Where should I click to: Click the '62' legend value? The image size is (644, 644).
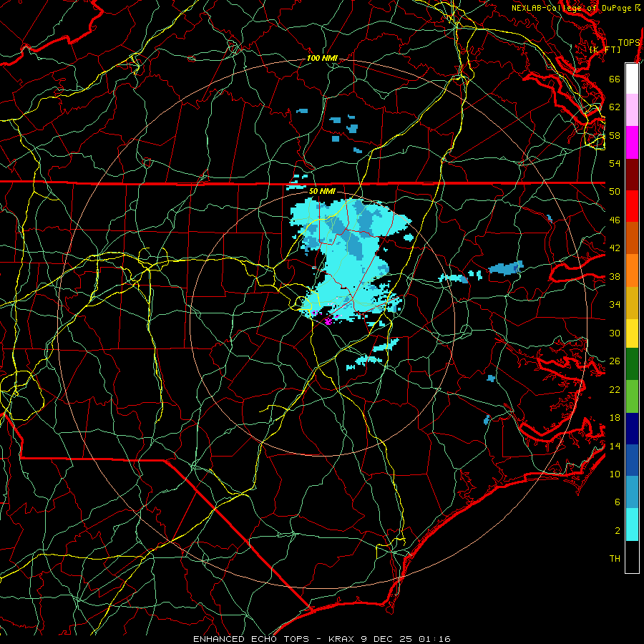point(615,107)
